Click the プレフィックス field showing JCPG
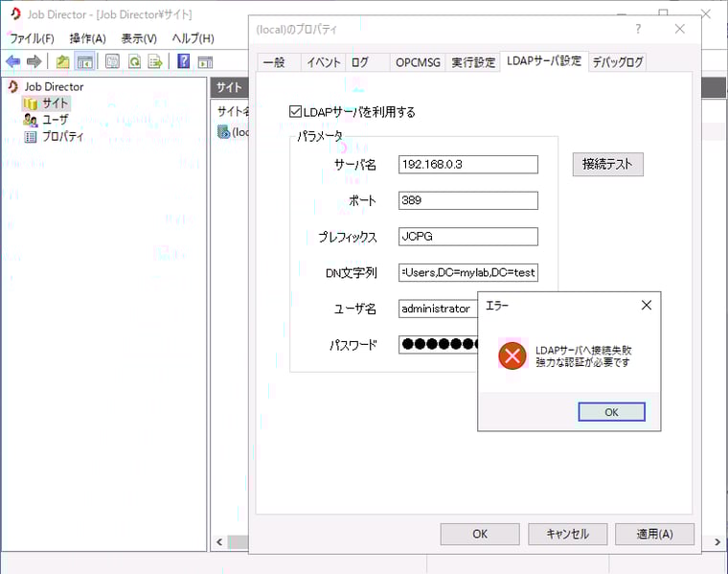728x574 pixels. point(468,237)
